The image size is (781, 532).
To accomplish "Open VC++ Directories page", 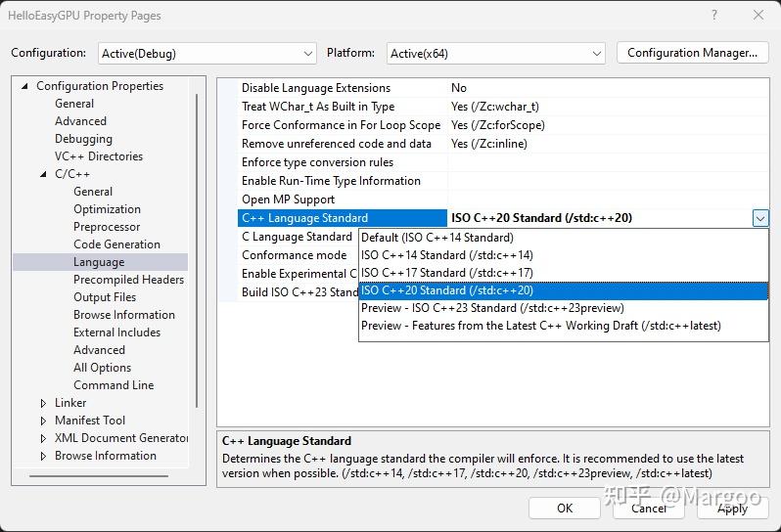I will pos(99,156).
